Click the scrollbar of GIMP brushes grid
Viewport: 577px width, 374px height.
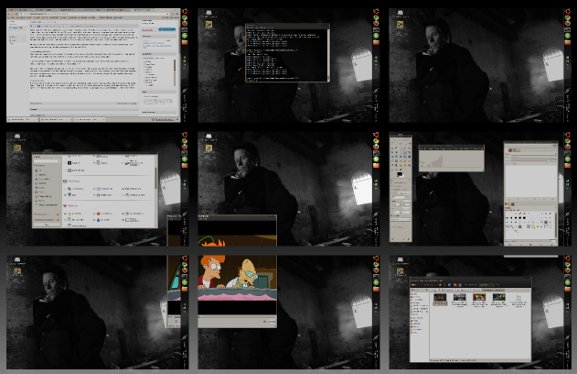click(556, 224)
